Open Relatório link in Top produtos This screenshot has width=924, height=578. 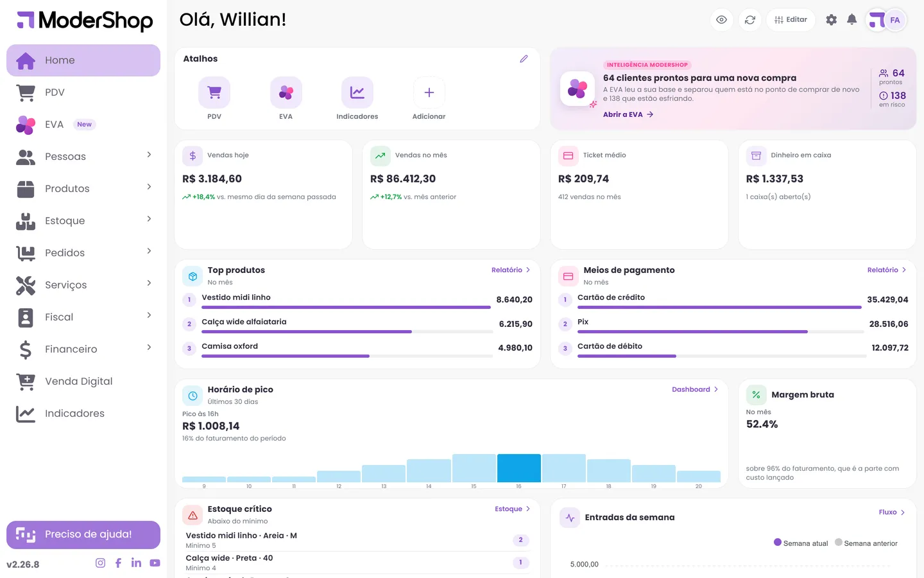click(511, 270)
